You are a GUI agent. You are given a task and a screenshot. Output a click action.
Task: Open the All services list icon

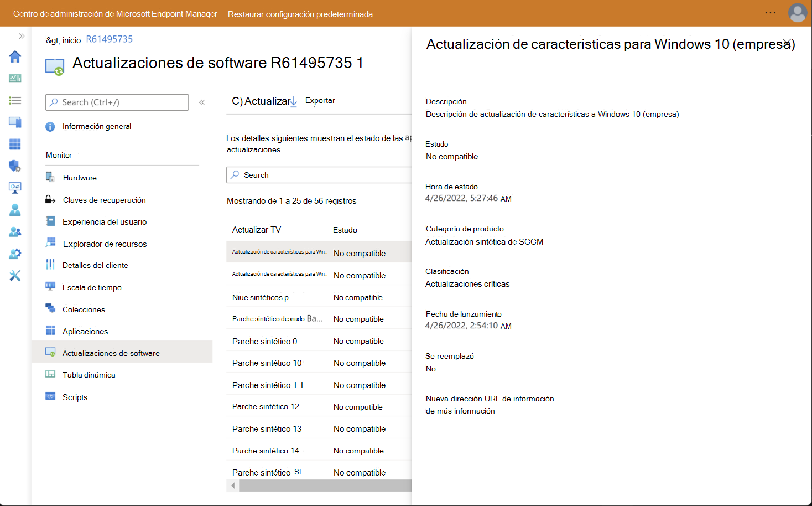pyautogui.click(x=15, y=100)
